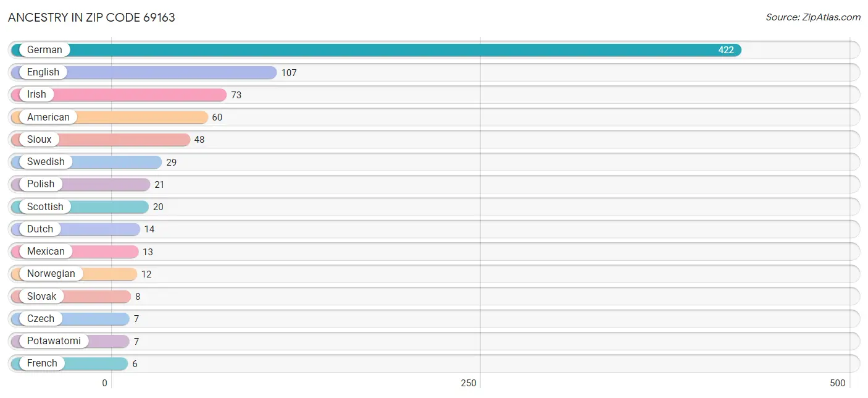Select the Irish ancestry bar
The image size is (868, 398).
[119, 95]
